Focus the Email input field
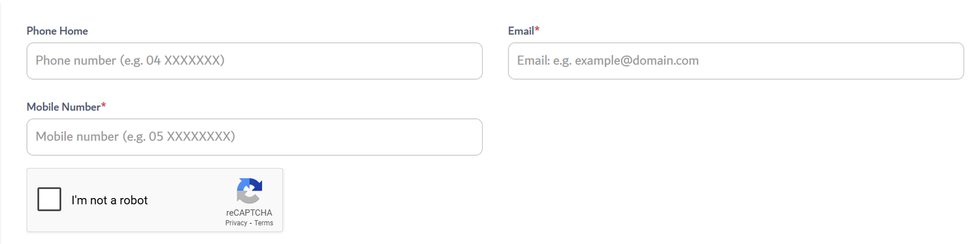This screenshot has height=244, width=980. point(736,61)
